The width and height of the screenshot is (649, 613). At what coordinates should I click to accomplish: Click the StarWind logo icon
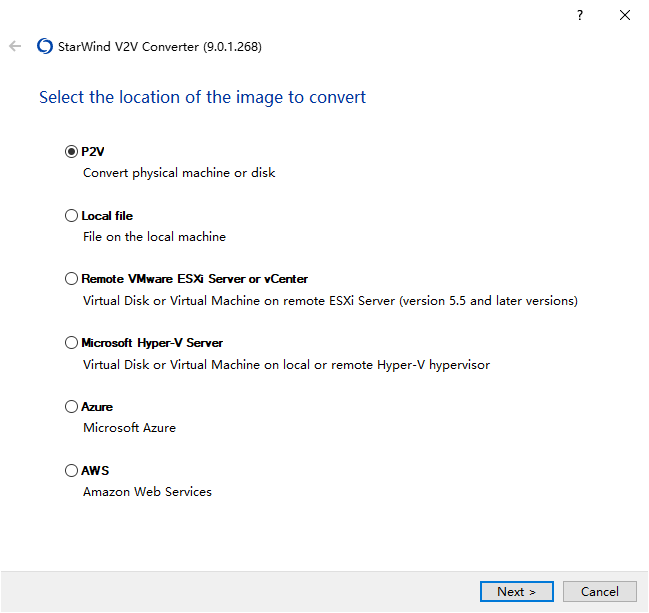pyautogui.click(x=45, y=46)
